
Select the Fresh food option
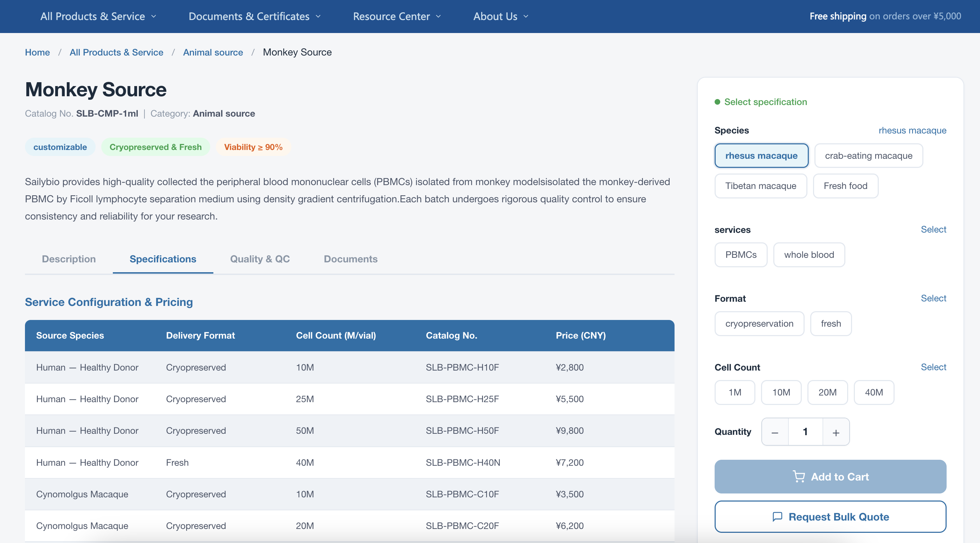[845, 186]
